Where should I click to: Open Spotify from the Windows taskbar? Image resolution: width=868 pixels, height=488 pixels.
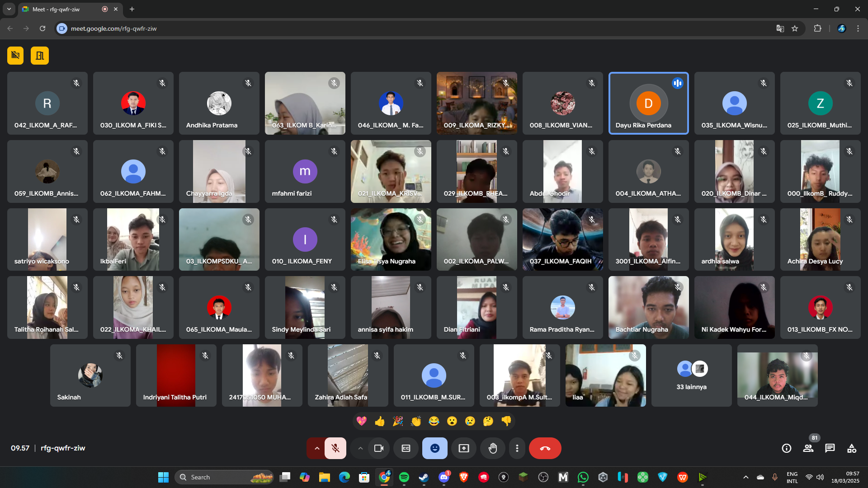tap(404, 477)
